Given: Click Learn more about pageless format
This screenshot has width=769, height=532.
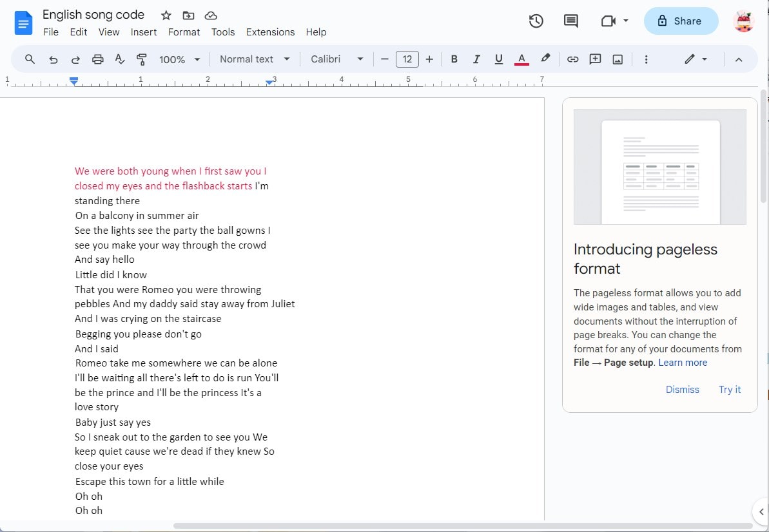Looking at the screenshot, I should (x=682, y=362).
